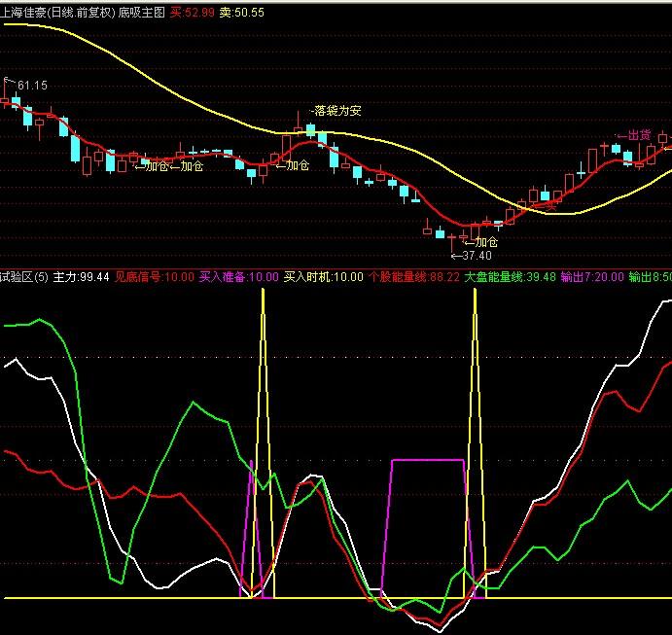672x635 pixels.
Task: Click the 个股能量线:88.22 readout
Action: coord(413,277)
